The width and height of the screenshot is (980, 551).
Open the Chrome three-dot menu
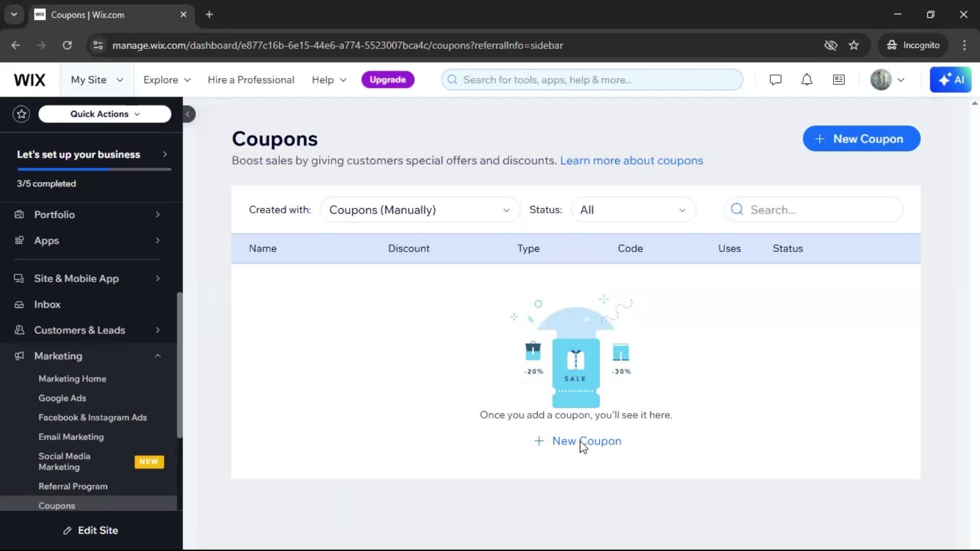click(964, 45)
